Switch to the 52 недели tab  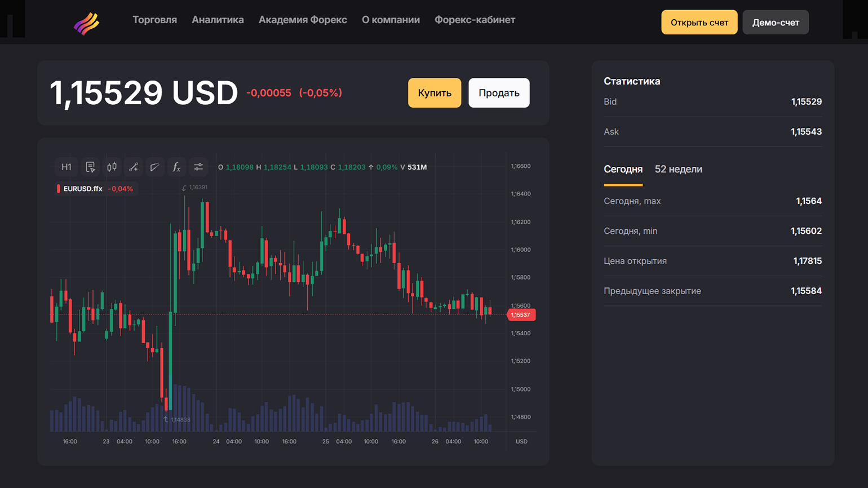coord(678,169)
